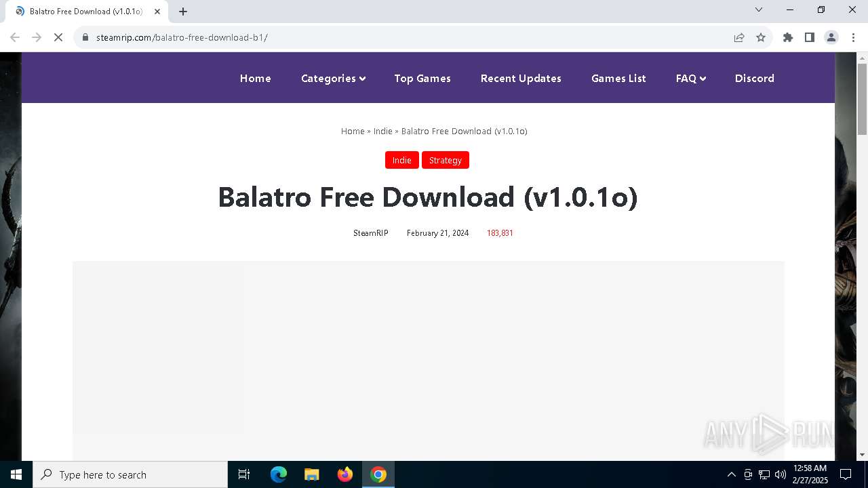Open the Chrome profile avatar

coord(831,37)
